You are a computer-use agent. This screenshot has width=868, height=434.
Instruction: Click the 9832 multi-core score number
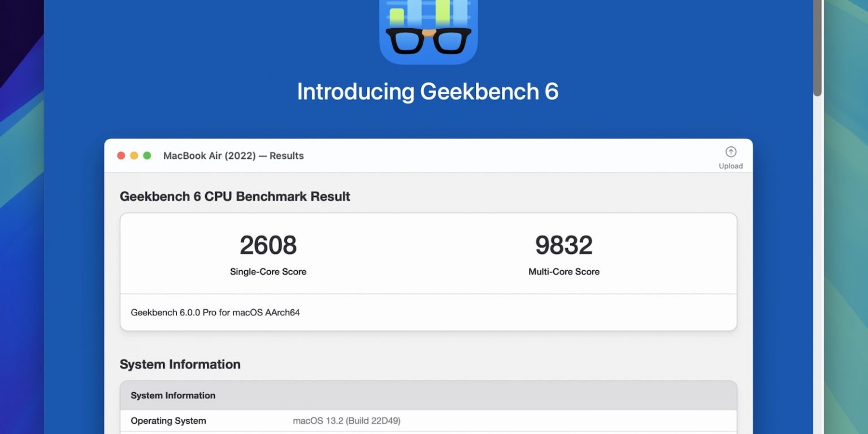pyautogui.click(x=563, y=245)
